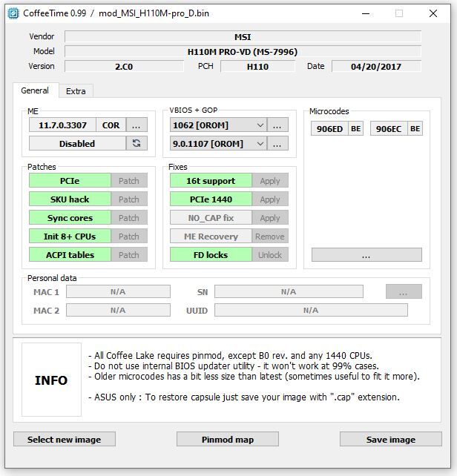Click the Date field 04/20/2017
Screen dimensions: 457x476
376,66
